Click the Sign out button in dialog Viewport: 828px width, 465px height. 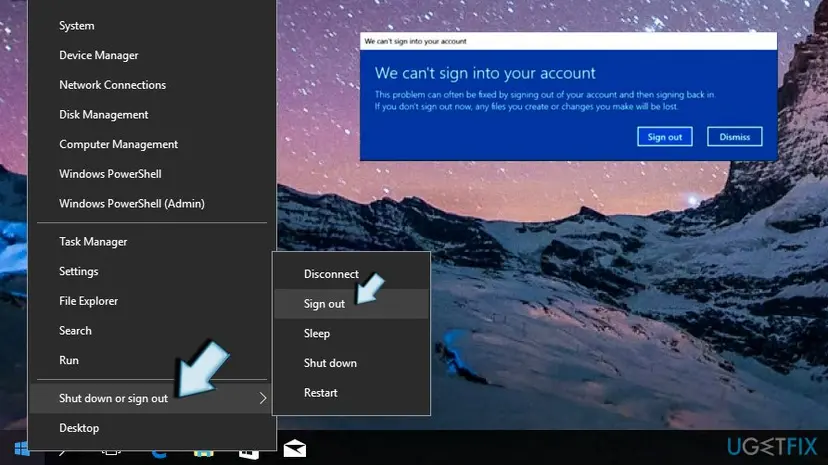point(664,137)
